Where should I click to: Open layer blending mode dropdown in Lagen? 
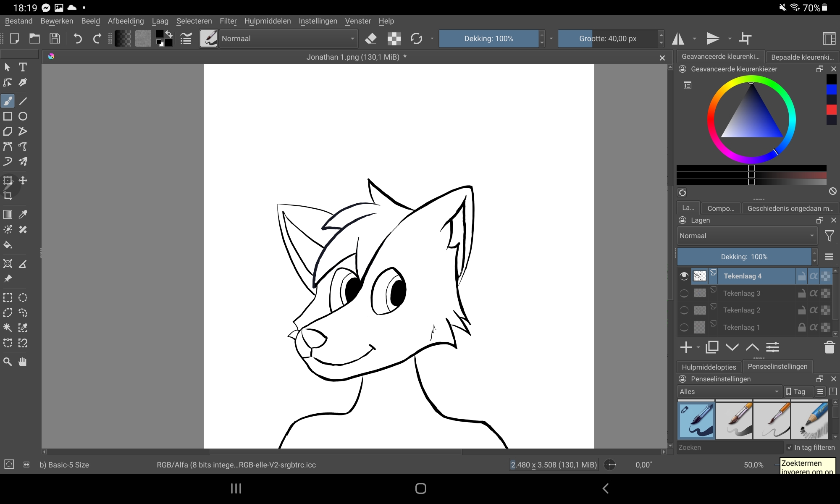click(746, 236)
